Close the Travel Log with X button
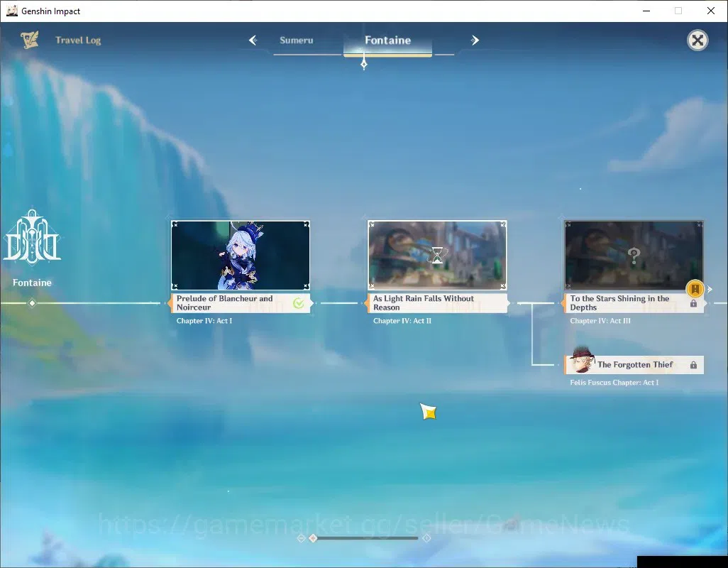The width and height of the screenshot is (728, 568). coord(697,40)
